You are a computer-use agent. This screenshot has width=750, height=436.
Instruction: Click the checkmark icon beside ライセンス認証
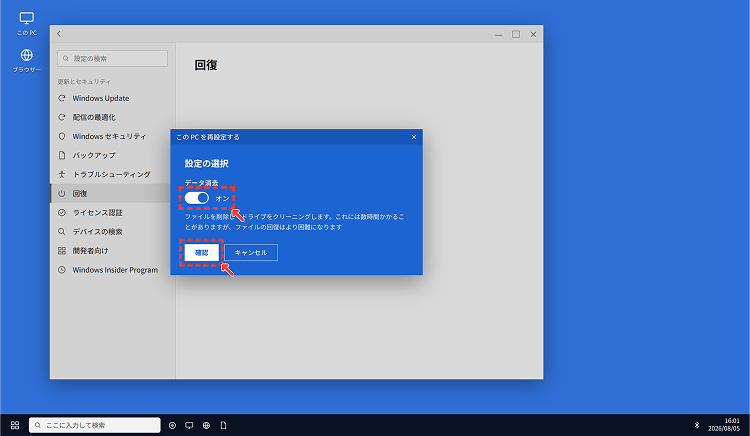pos(62,213)
